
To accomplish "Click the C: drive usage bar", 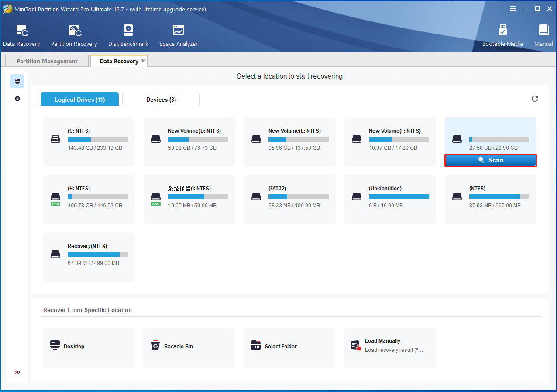I will click(98, 139).
